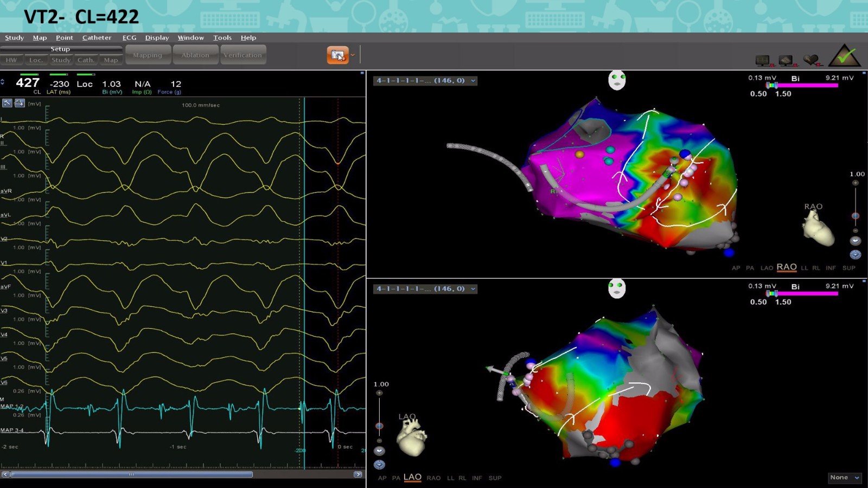Select AP view in upper map
This screenshot has width=868, height=488.
tap(736, 268)
